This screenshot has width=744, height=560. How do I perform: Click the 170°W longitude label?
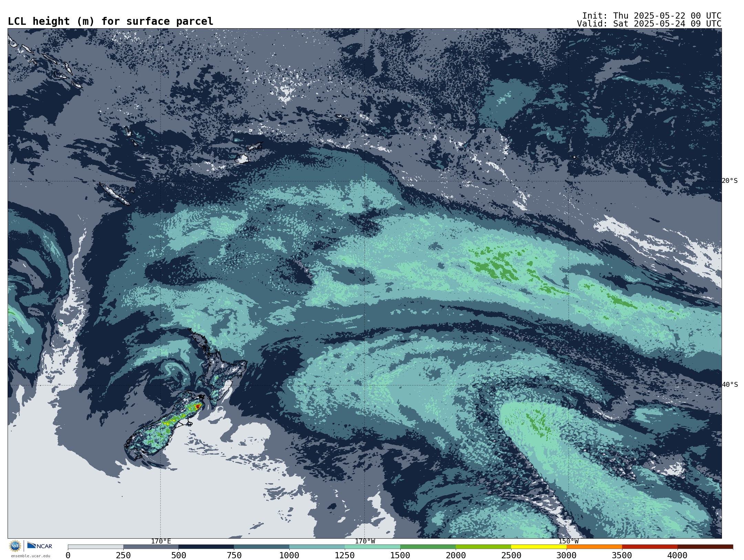click(x=365, y=541)
